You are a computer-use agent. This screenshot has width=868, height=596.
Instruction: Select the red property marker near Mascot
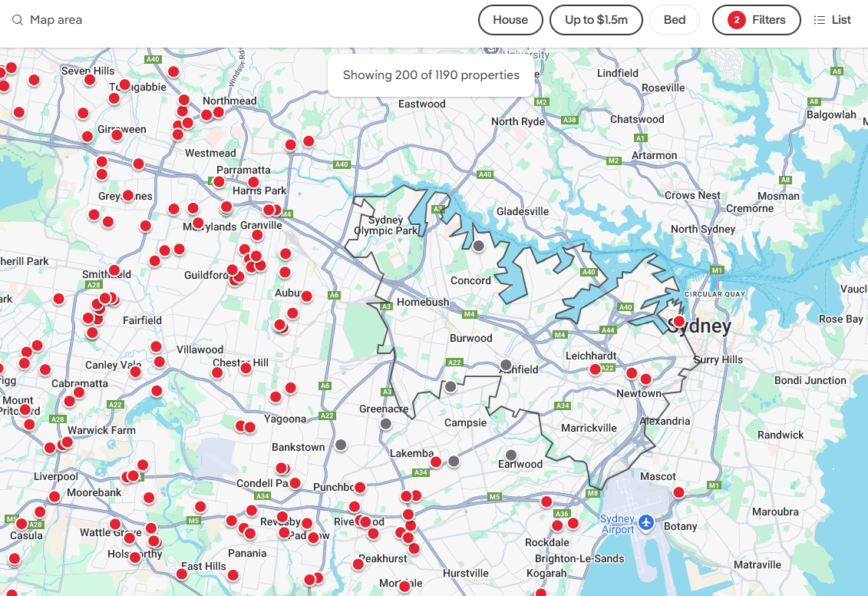pos(678,492)
